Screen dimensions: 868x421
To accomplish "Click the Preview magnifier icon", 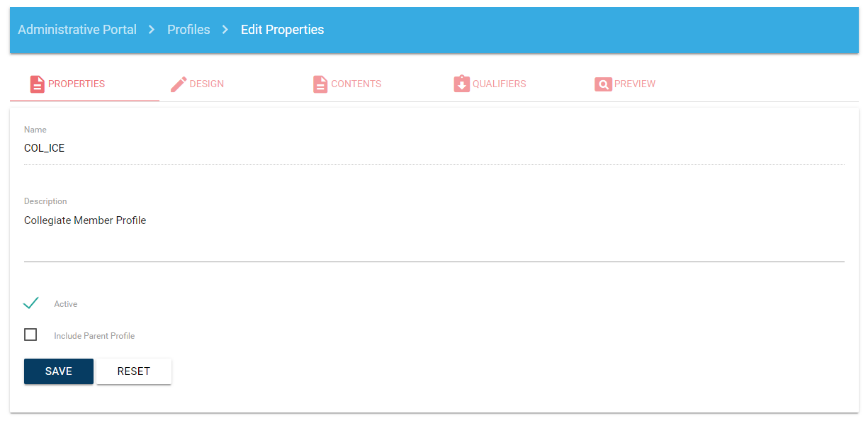I will [x=603, y=84].
